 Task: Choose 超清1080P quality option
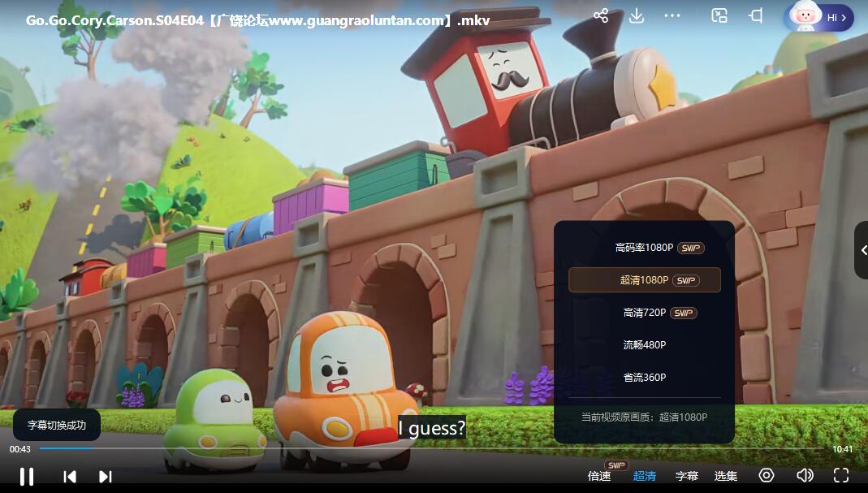(645, 280)
